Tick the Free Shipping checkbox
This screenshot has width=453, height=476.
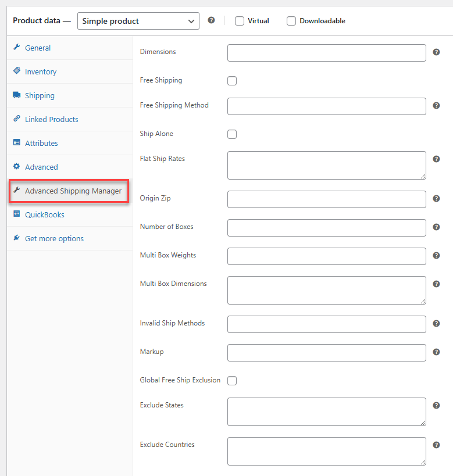tap(232, 81)
